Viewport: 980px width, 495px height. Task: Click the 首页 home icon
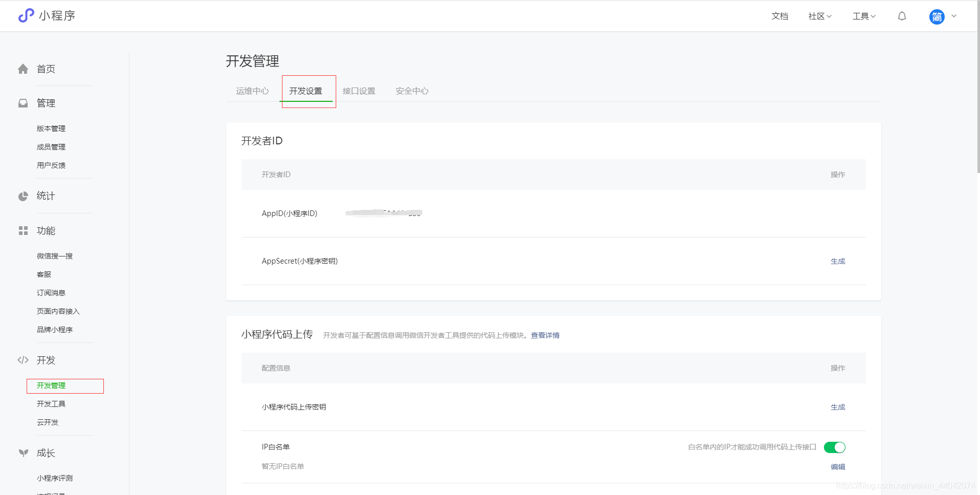pyautogui.click(x=23, y=69)
